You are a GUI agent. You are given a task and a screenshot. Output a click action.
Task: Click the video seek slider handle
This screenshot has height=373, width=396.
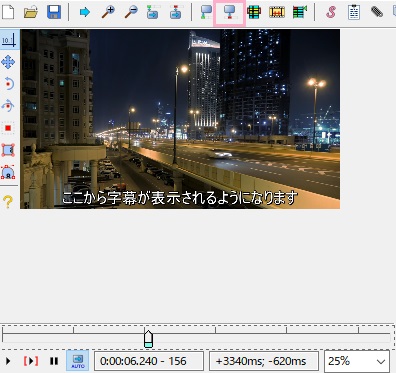pos(148,339)
